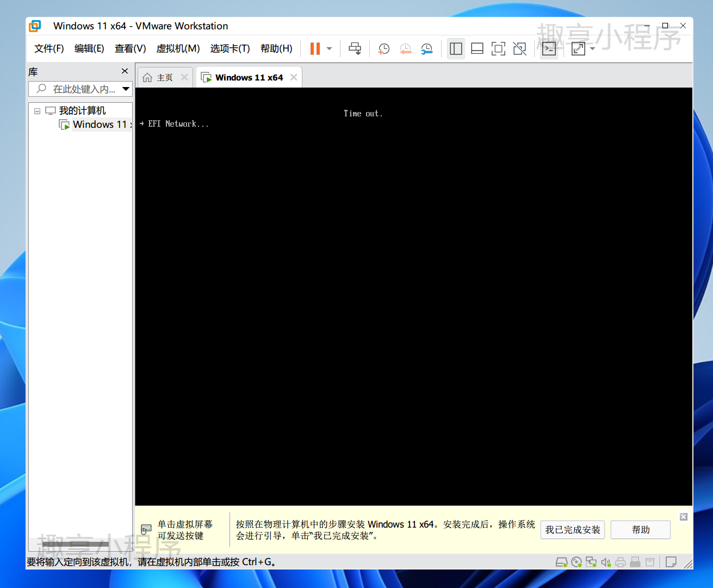
Task: Open the library search filter dropdown
Action: click(126, 89)
